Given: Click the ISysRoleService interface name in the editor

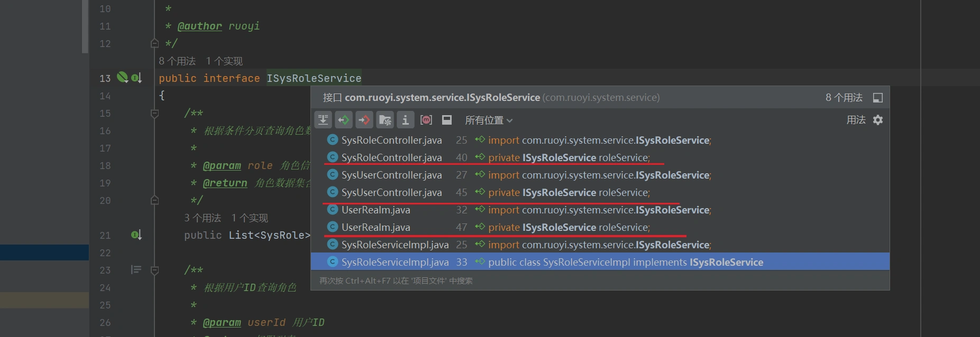Looking at the screenshot, I should point(314,78).
